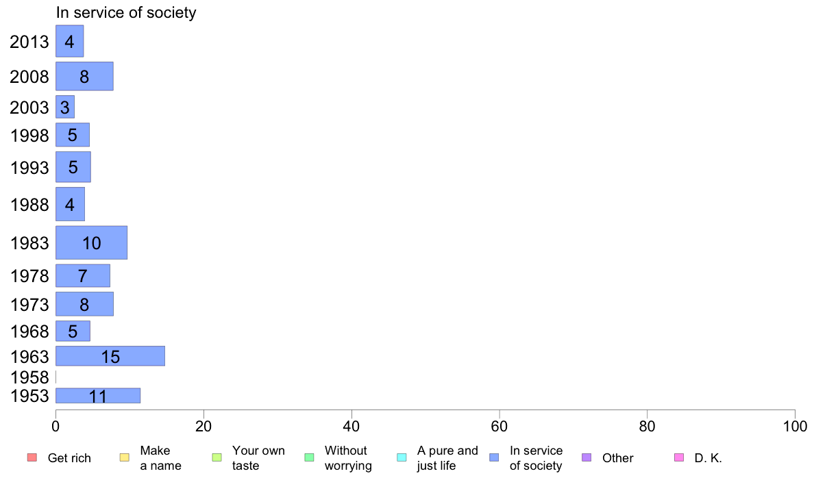The width and height of the screenshot is (814, 504).
Task: Click the 2003 bar showing 3
Action: pyautogui.click(x=65, y=107)
